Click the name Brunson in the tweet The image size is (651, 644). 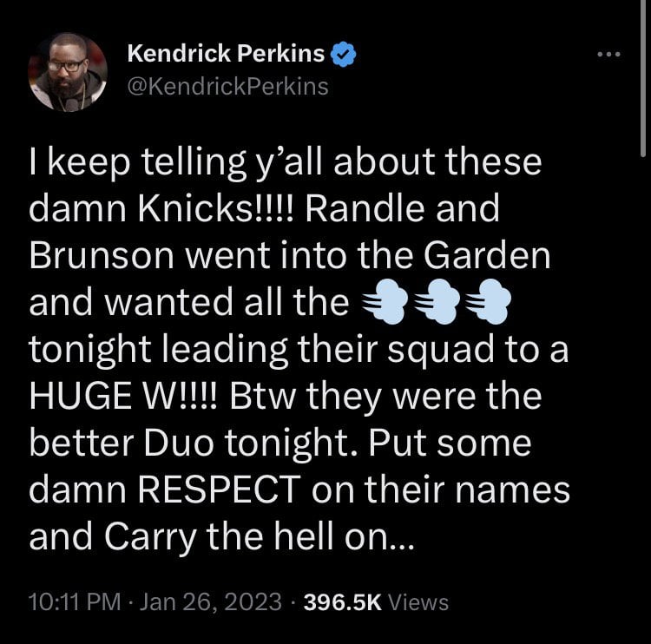102,255
